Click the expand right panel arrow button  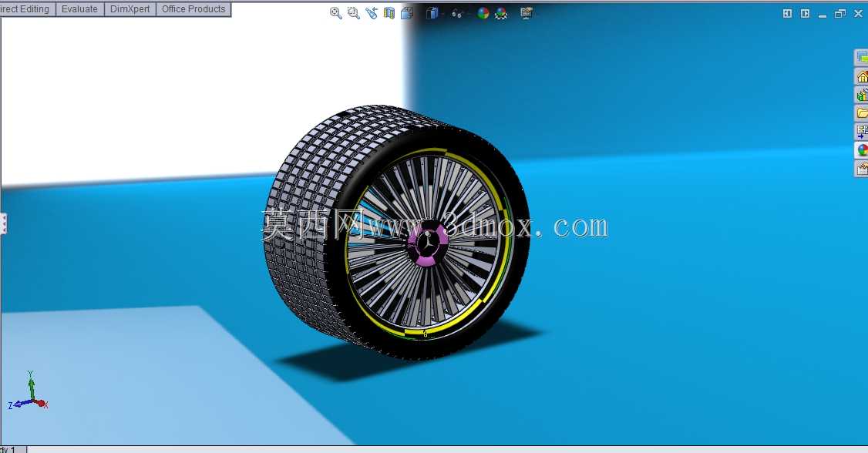point(805,13)
